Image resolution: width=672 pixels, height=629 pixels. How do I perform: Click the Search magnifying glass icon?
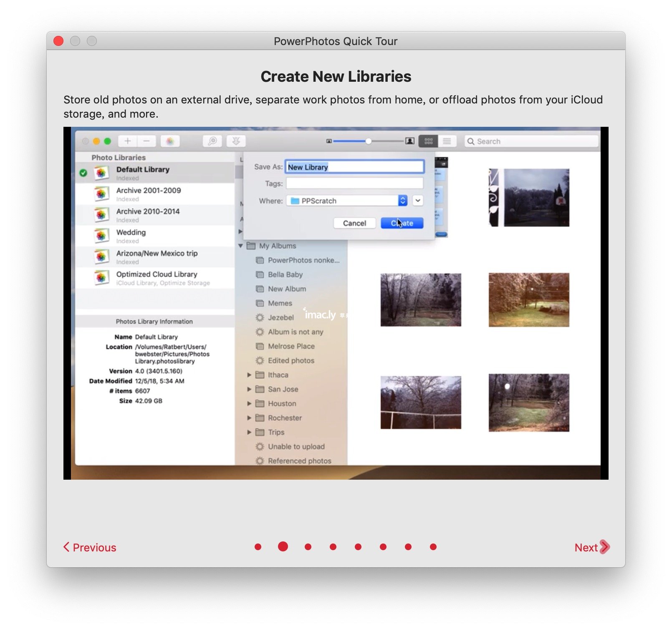(471, 141)
